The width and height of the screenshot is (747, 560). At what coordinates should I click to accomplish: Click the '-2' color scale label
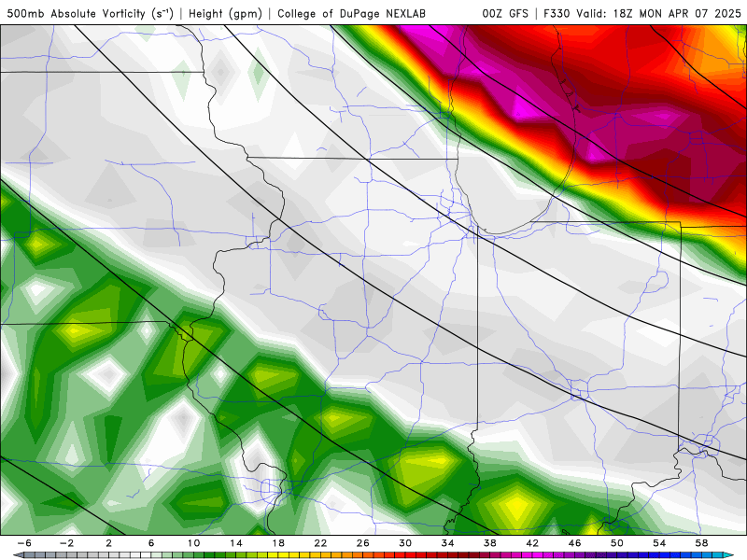coord(66,543)
